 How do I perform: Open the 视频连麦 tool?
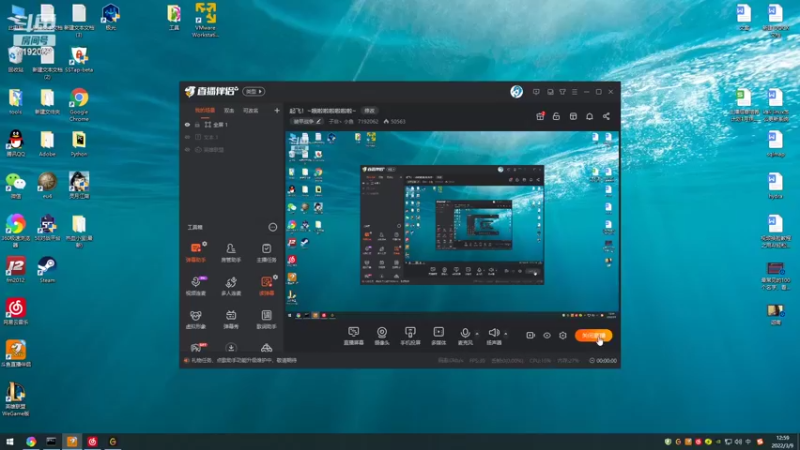coord(195,286)
